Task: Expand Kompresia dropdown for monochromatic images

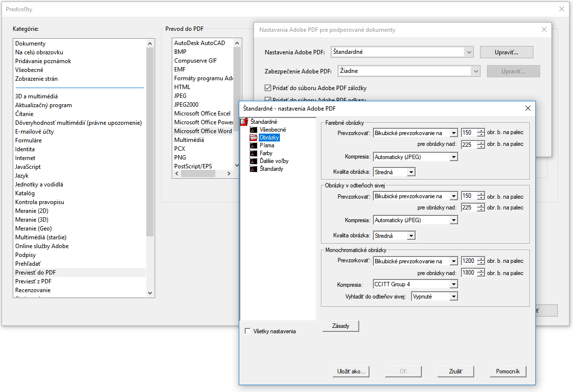Action: coord(454,284)
